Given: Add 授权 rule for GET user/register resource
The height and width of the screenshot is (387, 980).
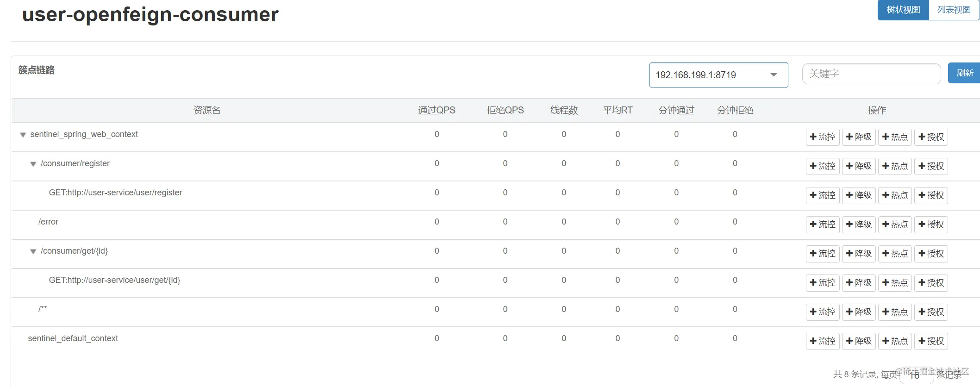Looking at the screenshot, I should pyautogui.click(x=931, y=195).
